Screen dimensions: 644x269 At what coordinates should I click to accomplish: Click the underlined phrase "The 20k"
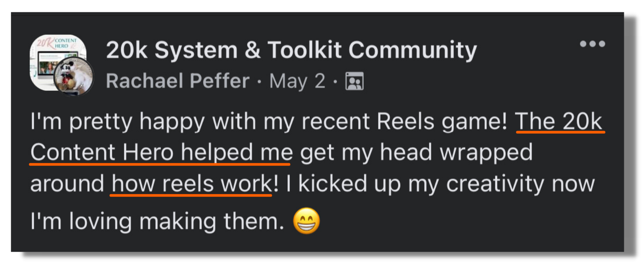pos(559,122)
